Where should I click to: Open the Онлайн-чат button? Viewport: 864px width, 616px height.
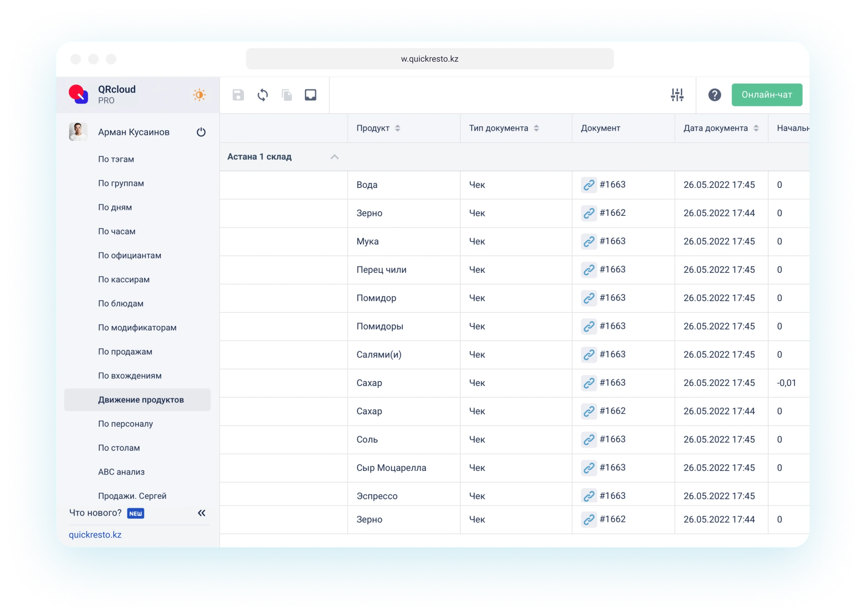(766, 95)
